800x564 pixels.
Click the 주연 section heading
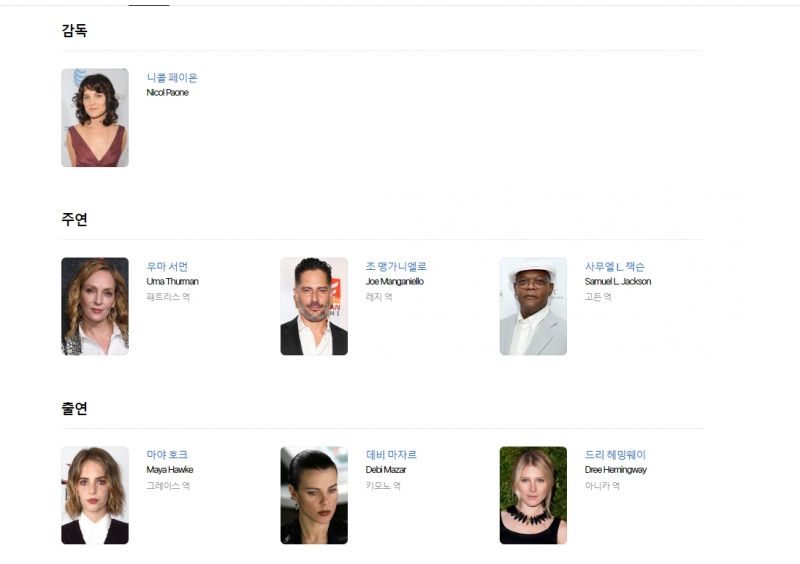(x=74, y=219)
